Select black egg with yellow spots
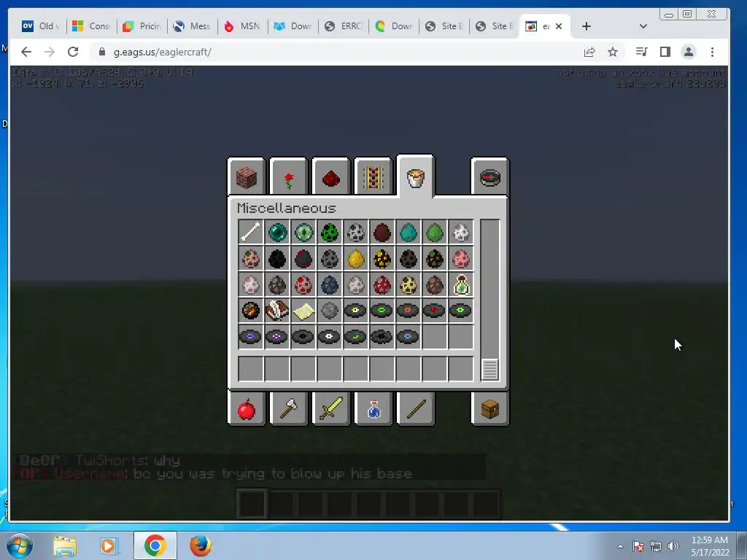The width and height of the screenshot is (747, 560). point(382,259)
